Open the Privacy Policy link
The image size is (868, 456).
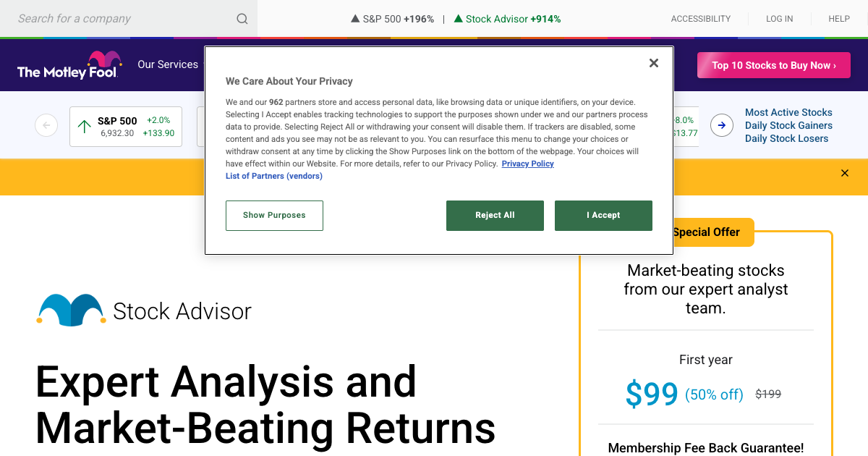[527, 164]
